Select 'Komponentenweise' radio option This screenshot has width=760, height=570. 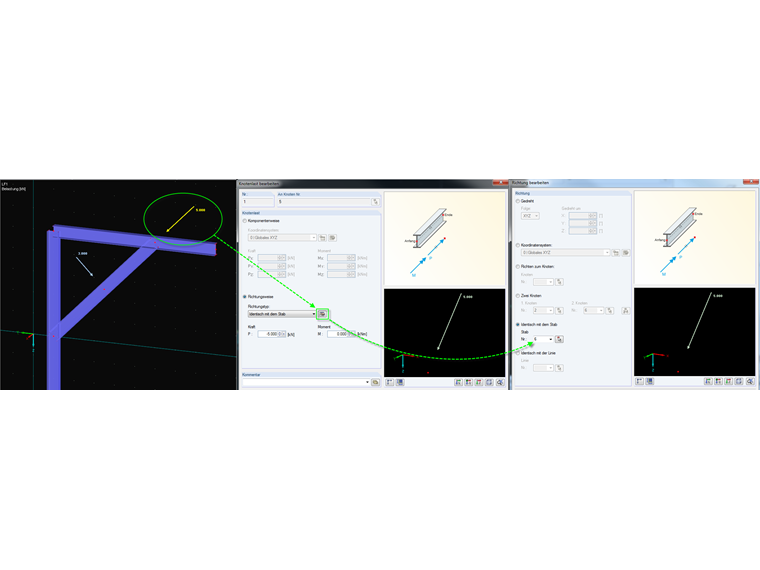[245, 221]
